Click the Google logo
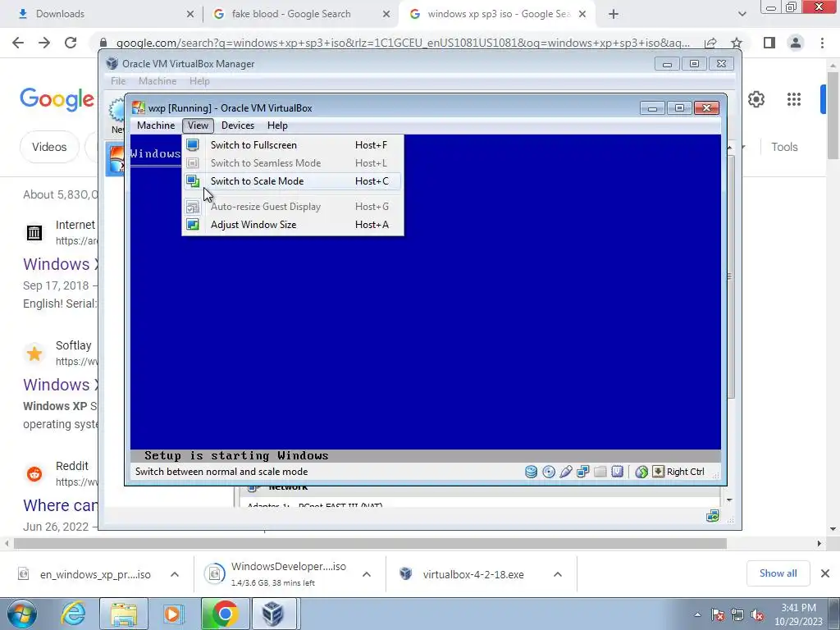 pos(57,99)
